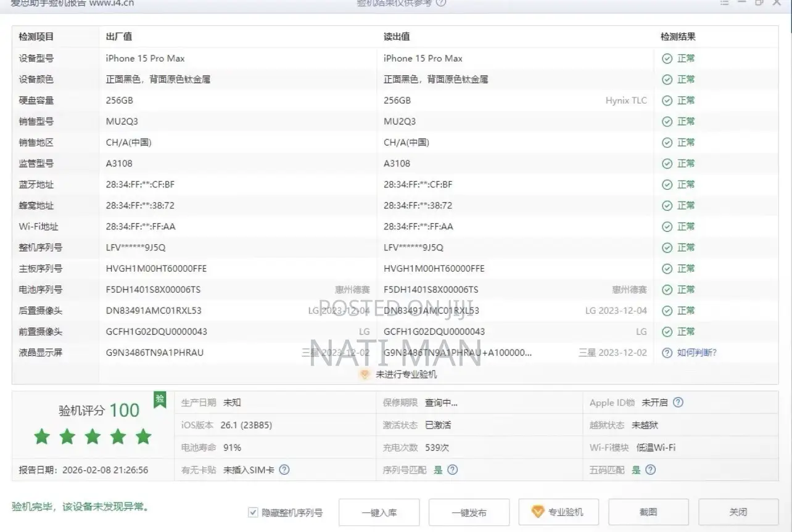Click the LG 2023-12-04 label in the 读出值 column
The width and height of the screenshot is (792, 532).
[616, 310]
